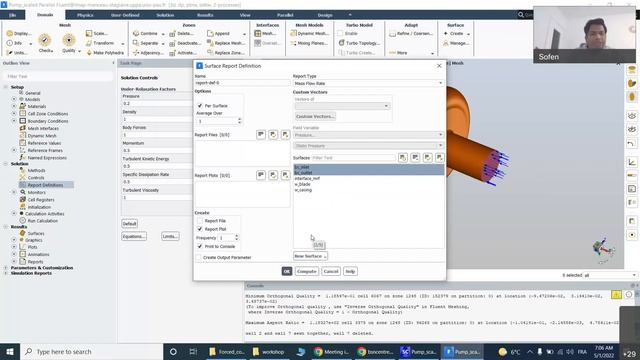Screen dimensions: 640x360
Task: Click the Surfaces filter text field
Action: click(x=353, y=158)
